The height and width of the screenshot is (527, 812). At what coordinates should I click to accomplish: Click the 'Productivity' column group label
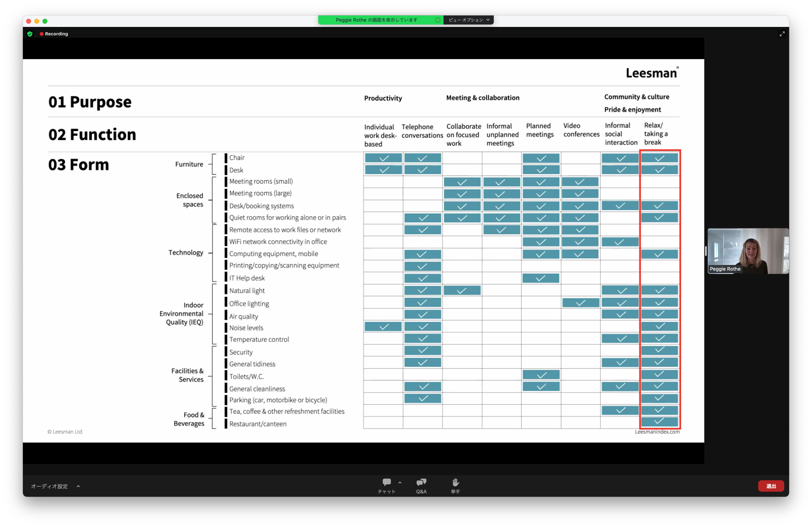click(383, 98)
